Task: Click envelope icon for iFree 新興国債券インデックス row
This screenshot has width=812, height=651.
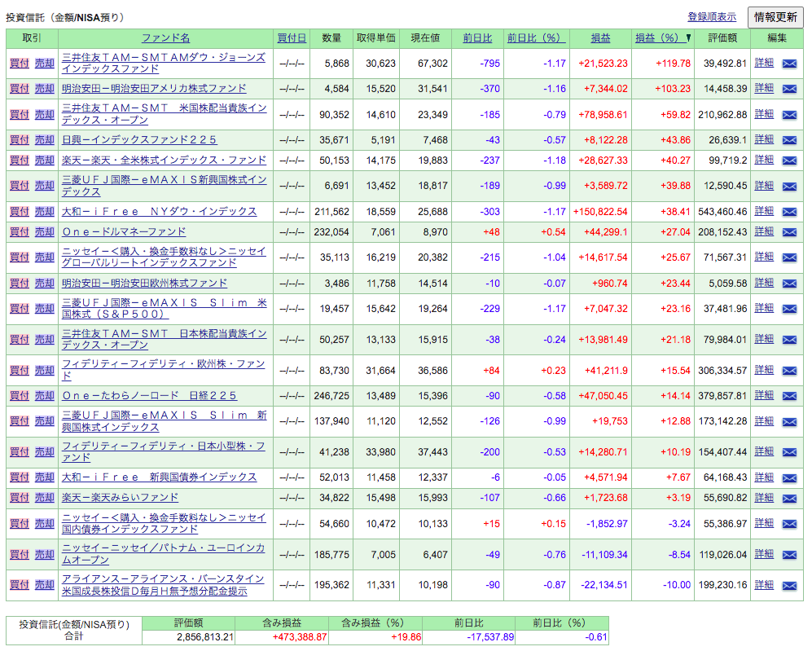Action: pos(788,478)
